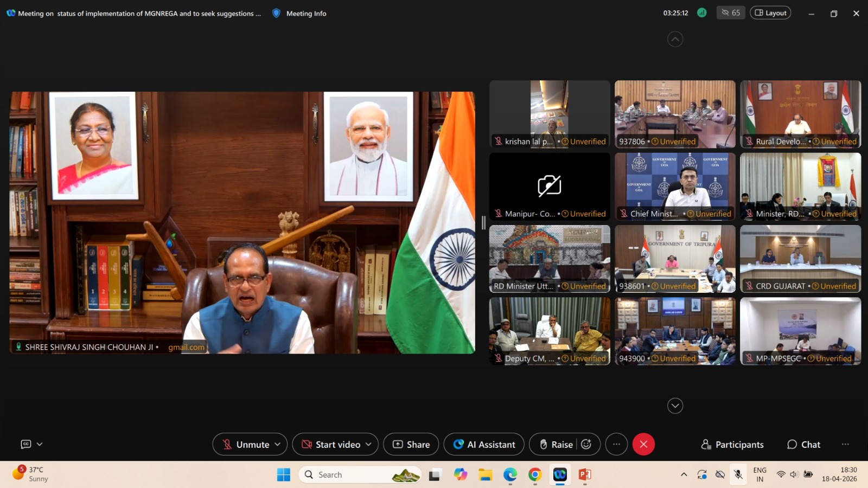
Task: Raise your hand
Action: coord(556,444)
